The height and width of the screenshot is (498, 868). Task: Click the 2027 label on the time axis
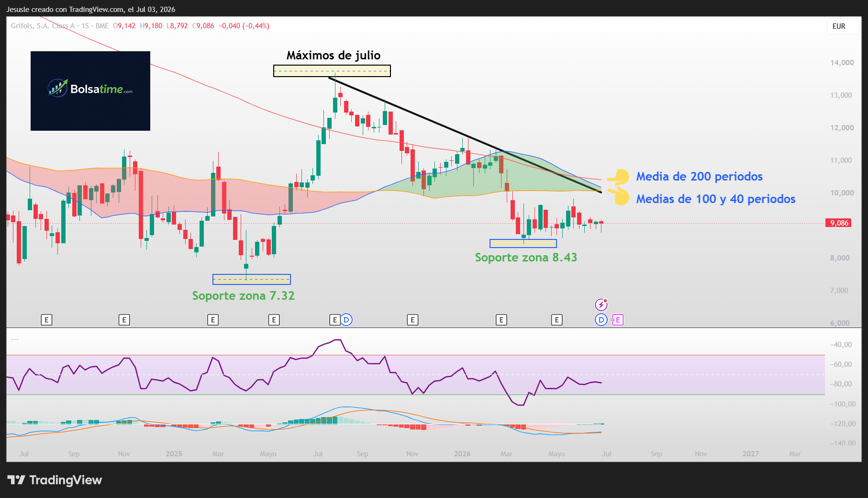[x=751, y=454]
